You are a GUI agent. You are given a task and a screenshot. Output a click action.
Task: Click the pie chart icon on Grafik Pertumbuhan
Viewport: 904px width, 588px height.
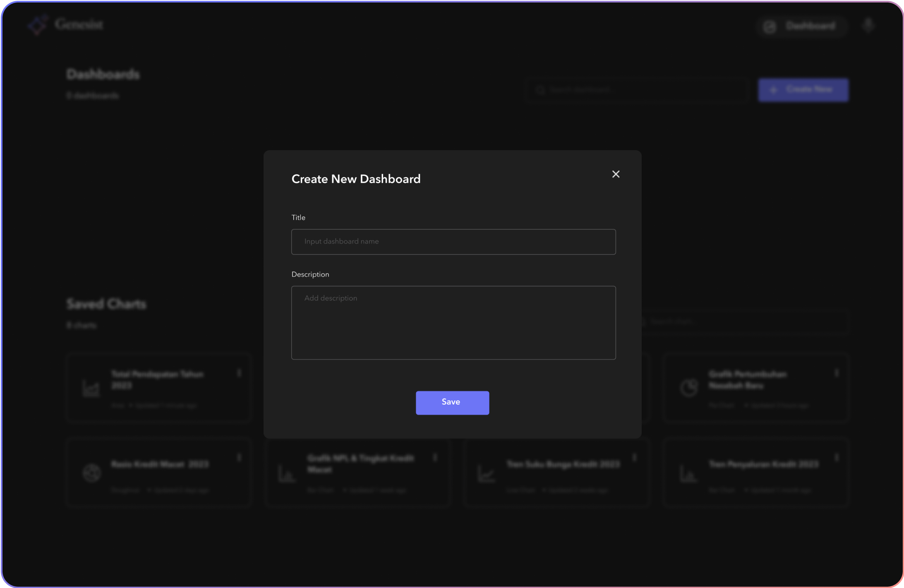pos(689,388)
